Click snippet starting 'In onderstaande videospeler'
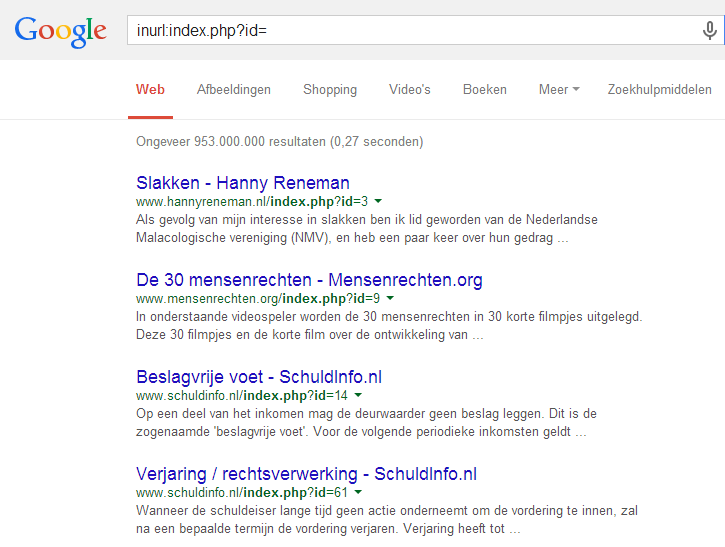725x547 pixels. click(389, 326)
